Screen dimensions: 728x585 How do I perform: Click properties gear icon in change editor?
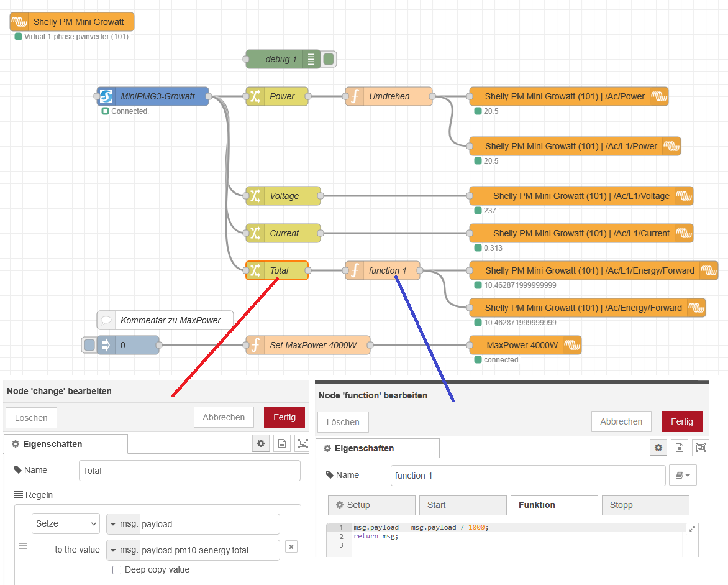tap(261, 443)
